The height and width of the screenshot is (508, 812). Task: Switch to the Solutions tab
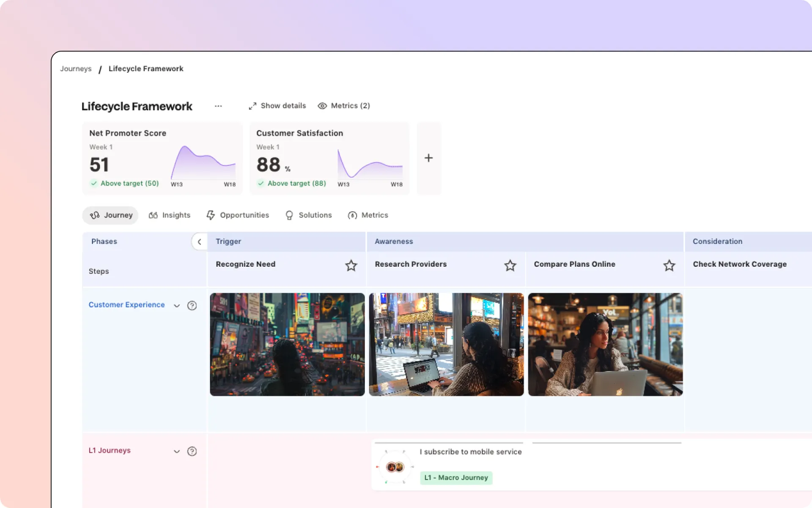point(309,215)
